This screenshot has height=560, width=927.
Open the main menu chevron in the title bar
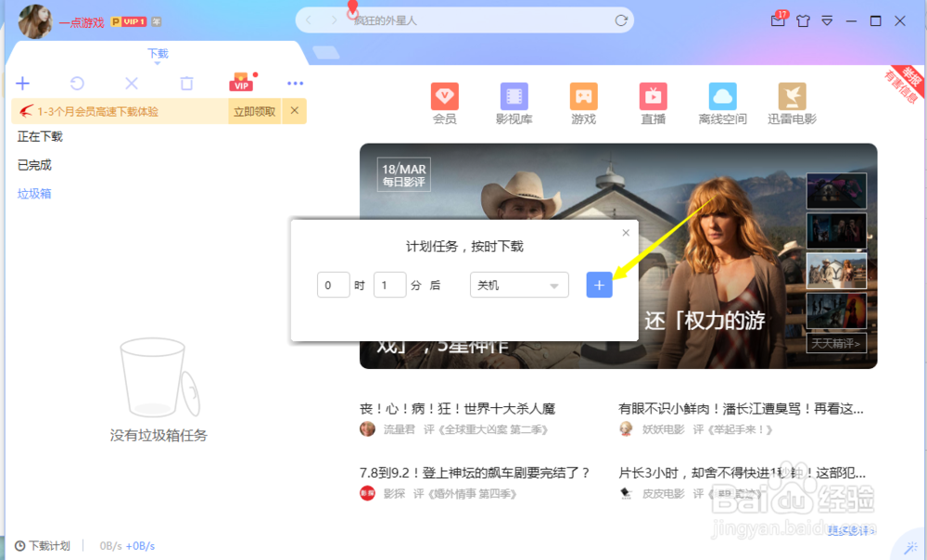pyautogui.click(x=827, y=19)
